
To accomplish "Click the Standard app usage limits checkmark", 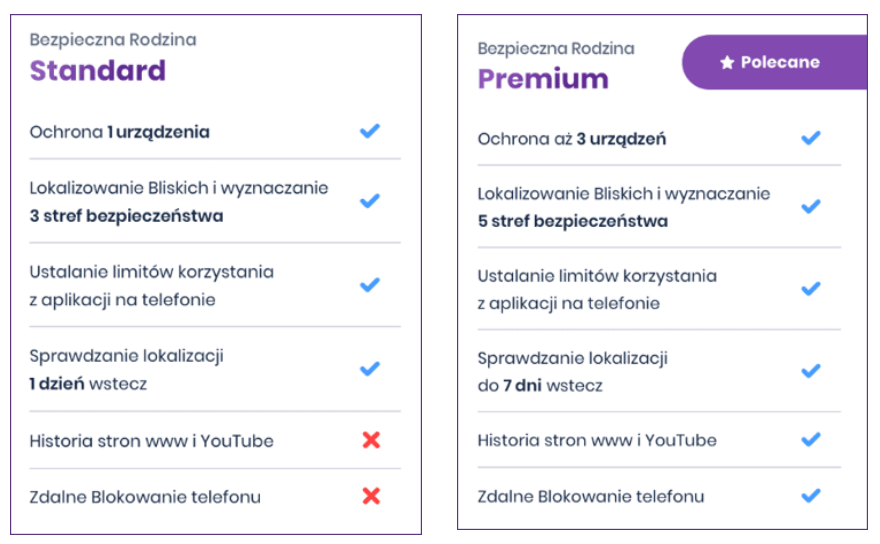I will (x=370, y=285).
